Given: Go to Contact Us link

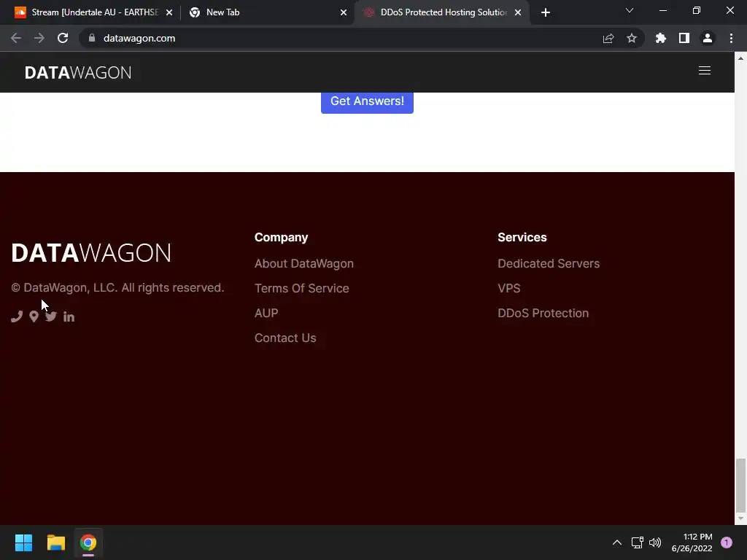Looking at the screenshot, I should click(x=285, y=338).
